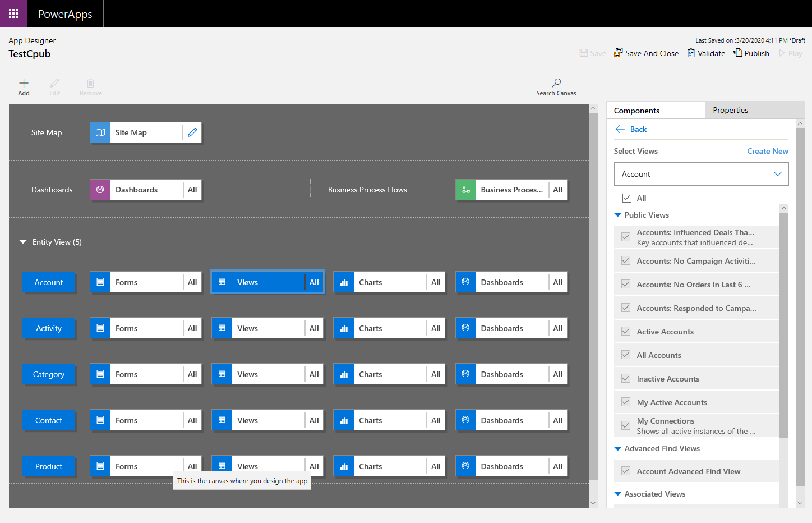
Task: Click the Contact row Forms icon
Action: point(100,420)
